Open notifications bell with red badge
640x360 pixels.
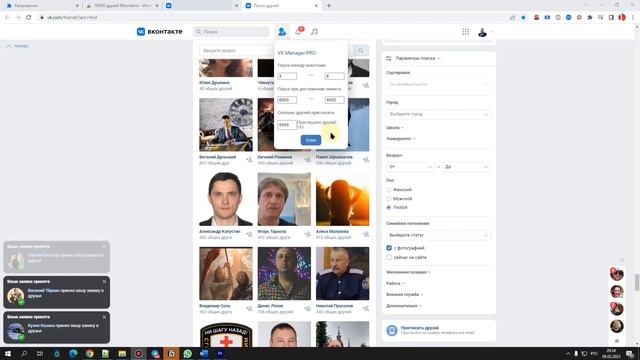(299, 31)
